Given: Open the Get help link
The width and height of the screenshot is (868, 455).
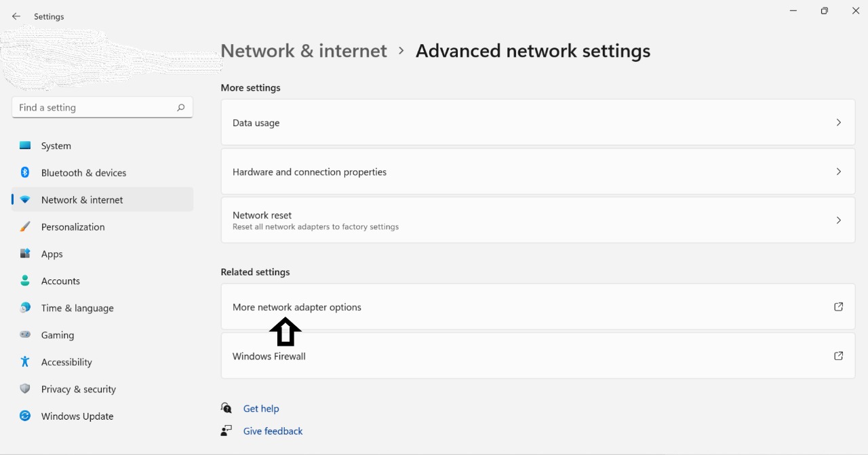Looking at the screenshot, I should click(x=261, y=409).
